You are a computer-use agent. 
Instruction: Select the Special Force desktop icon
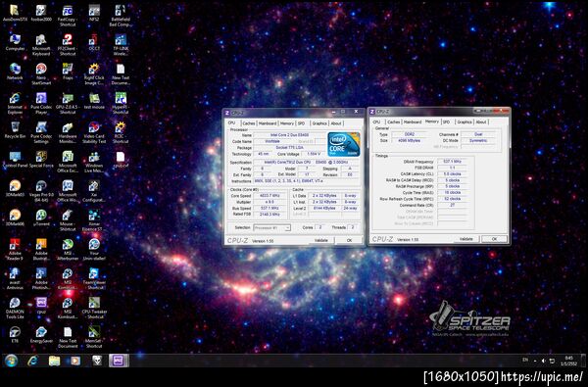[x=41, y=160]
